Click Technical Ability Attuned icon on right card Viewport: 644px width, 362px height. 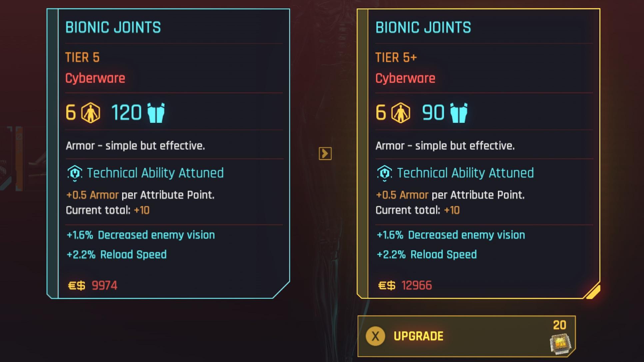click(384, 173)
